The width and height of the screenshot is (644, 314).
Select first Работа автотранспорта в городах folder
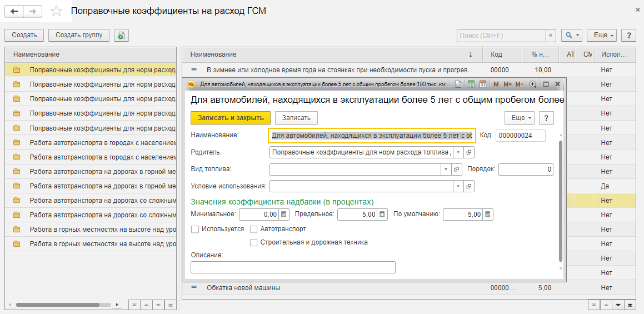coord(91,143)
